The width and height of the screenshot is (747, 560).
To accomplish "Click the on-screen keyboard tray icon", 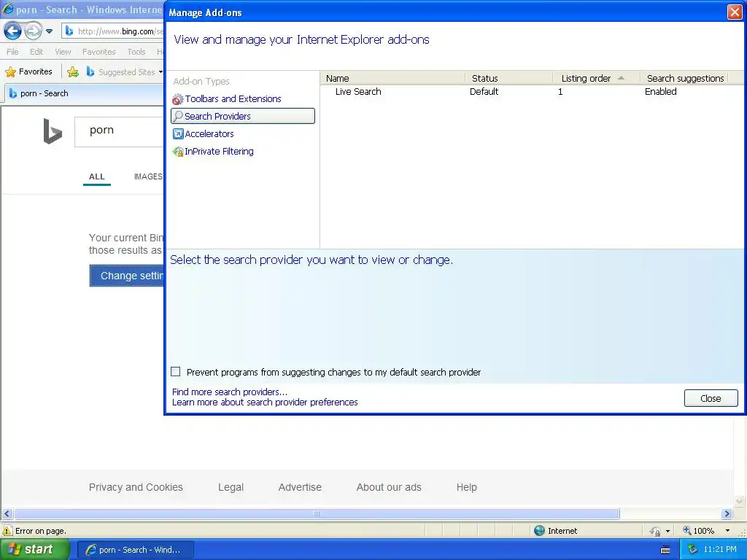I will [665, 550].
